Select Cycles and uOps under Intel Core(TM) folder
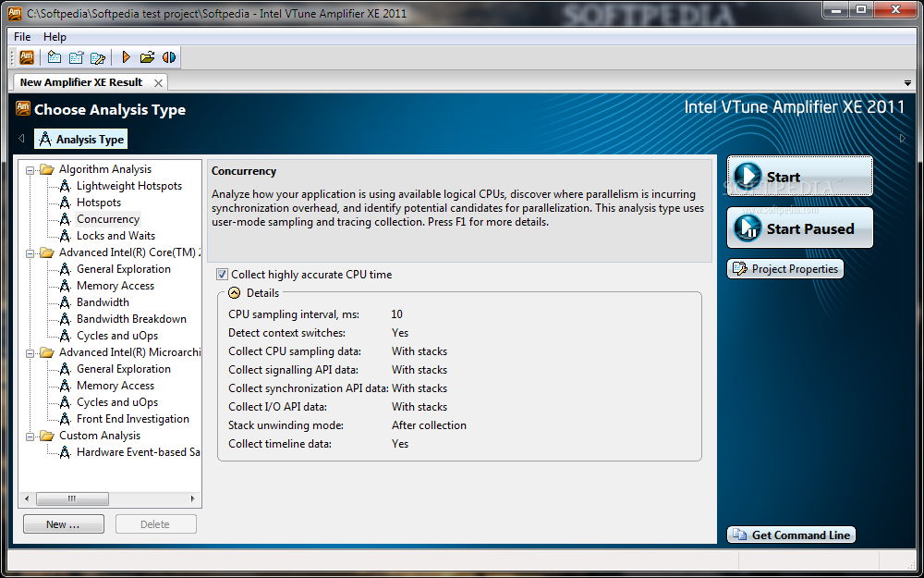Screen dimensions: 924x578 point(117,335)
